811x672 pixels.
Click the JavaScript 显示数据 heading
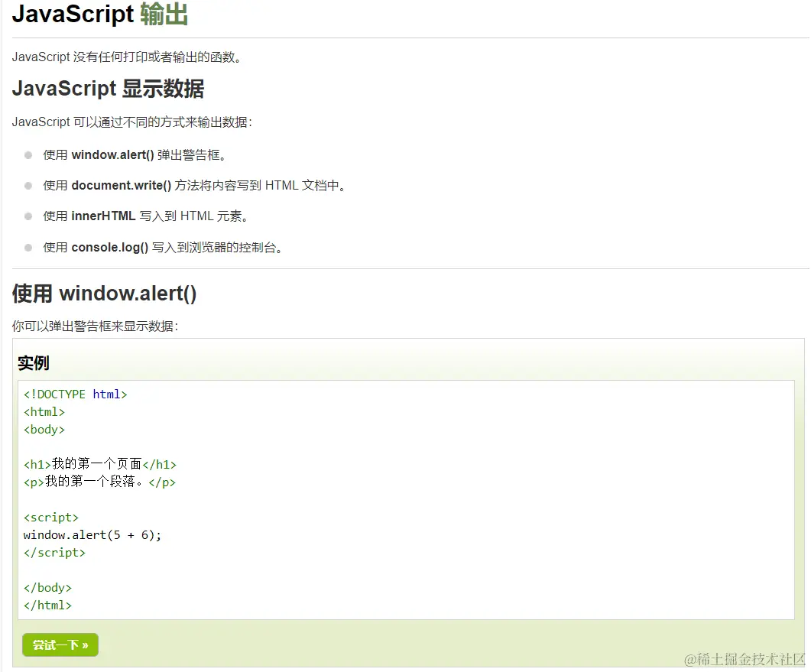108,89
